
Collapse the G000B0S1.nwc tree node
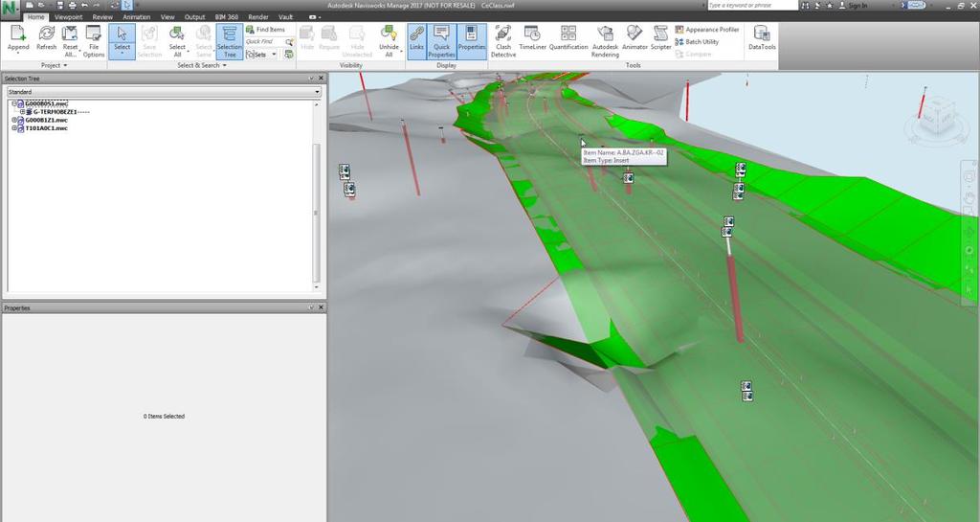coord(14,103)
